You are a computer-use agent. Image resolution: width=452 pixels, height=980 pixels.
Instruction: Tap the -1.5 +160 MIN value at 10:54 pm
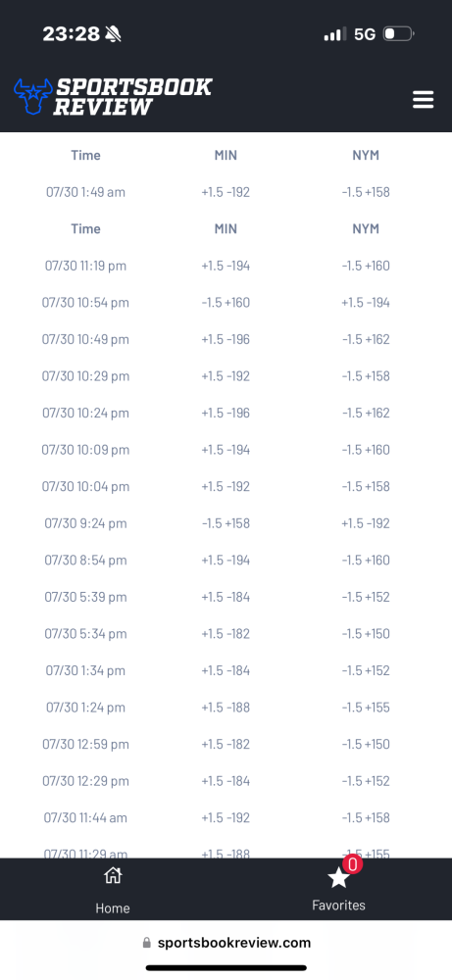(x=226, y=303)
